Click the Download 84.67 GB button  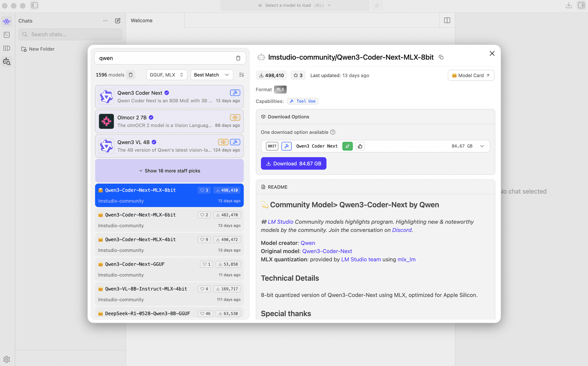293,164
